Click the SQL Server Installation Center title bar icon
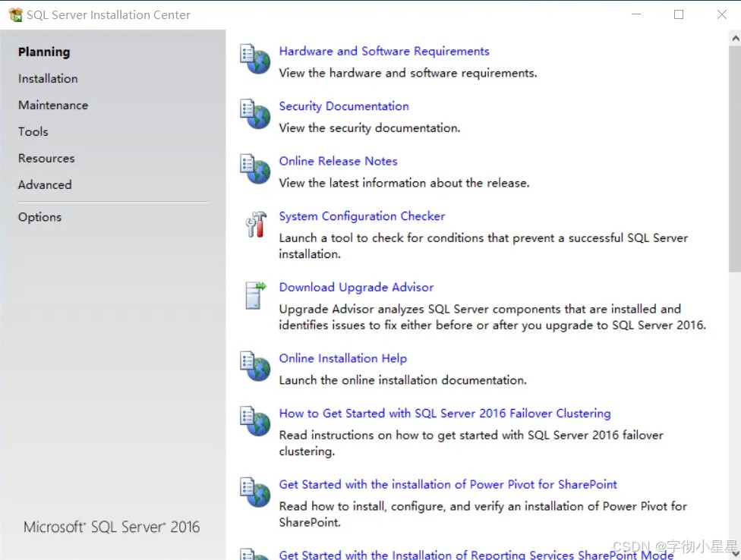The image size is (741, 560). click(16, 14)
